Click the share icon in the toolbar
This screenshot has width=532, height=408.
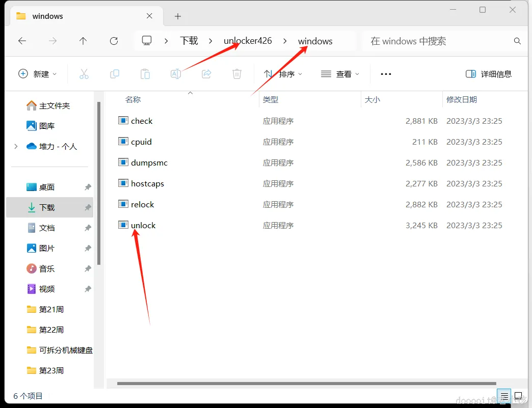pyautogui.click(x=206, y=74)
